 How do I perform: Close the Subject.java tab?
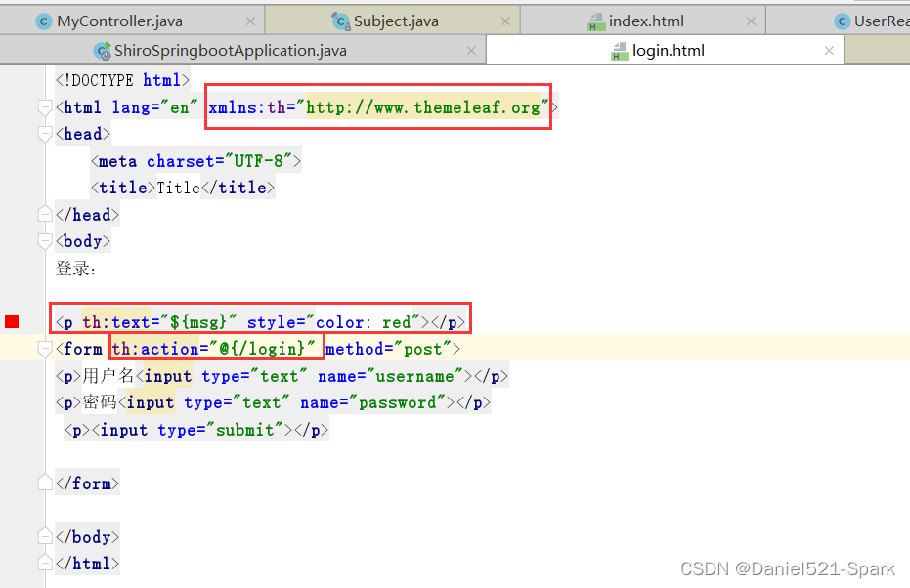click(505, 21)
